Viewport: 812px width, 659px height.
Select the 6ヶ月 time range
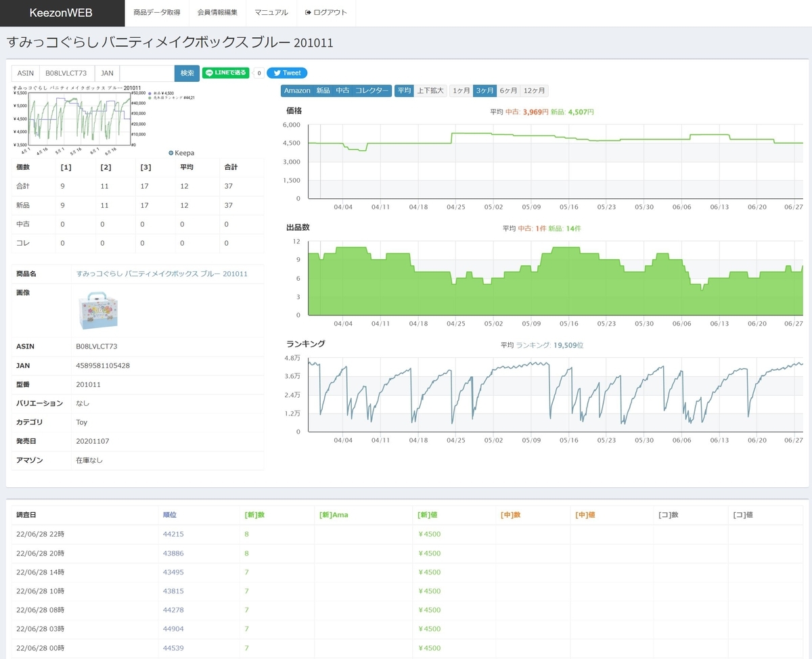[508, 91]
